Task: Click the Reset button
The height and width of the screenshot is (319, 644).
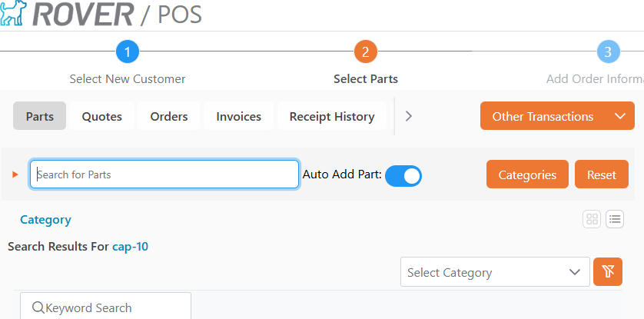Action: coord(602,174)
